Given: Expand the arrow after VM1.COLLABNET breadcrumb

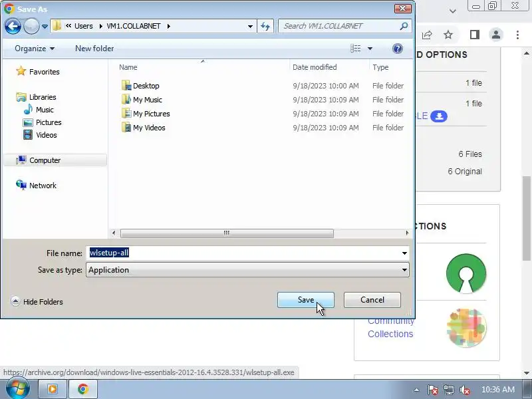Looking at the screenshot, I should (x=169, y=26).
